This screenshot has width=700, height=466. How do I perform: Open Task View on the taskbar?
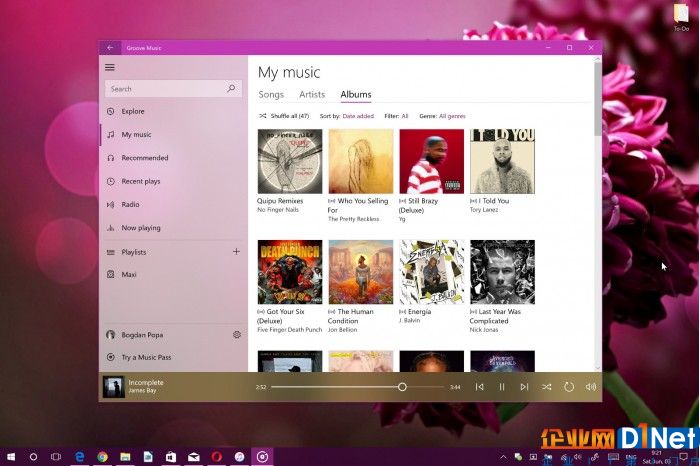pos(56,457)
